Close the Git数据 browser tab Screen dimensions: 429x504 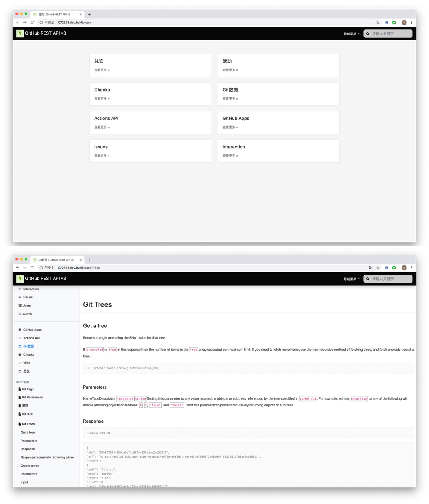tap(81, 260)
